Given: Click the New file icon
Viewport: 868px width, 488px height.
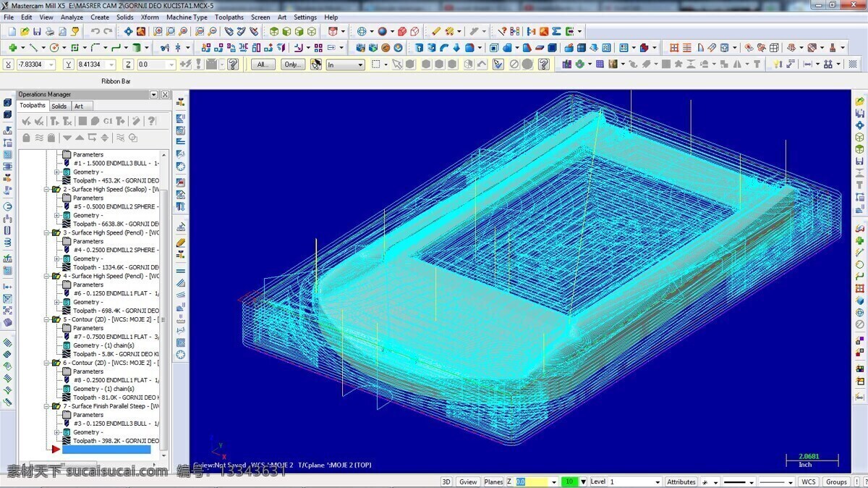Looking at the screenshot, I should click(x=12, y=32).
